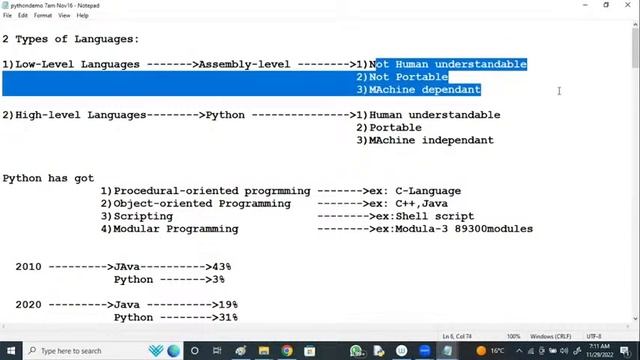
Task: Click the horizontal scrollbar left arrow
Action: [x=4, y=326]
